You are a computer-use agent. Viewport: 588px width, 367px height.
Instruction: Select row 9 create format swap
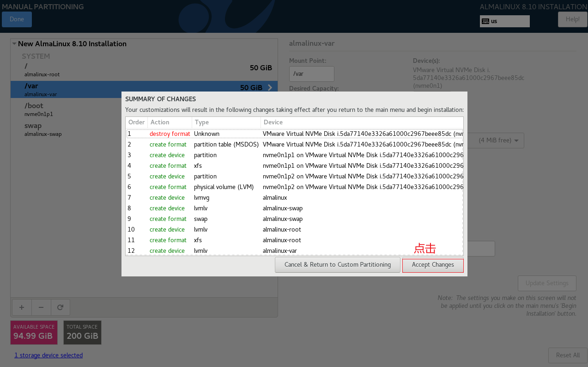(x=295, y=219)
